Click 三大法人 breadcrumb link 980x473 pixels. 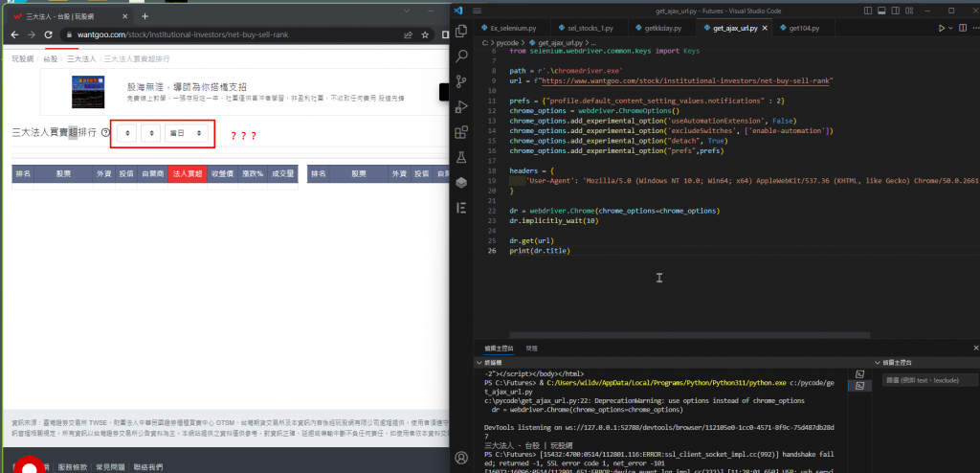[82, 58]
